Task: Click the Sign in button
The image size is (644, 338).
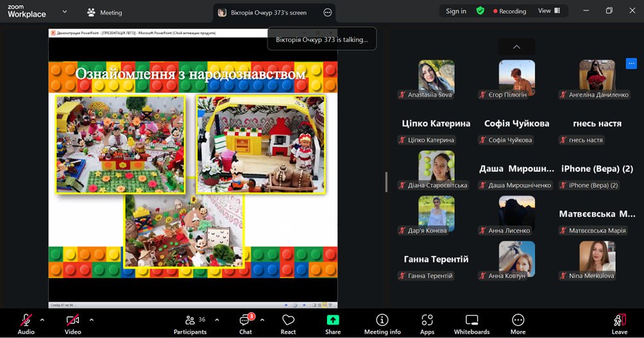Action: pos(456,11)
